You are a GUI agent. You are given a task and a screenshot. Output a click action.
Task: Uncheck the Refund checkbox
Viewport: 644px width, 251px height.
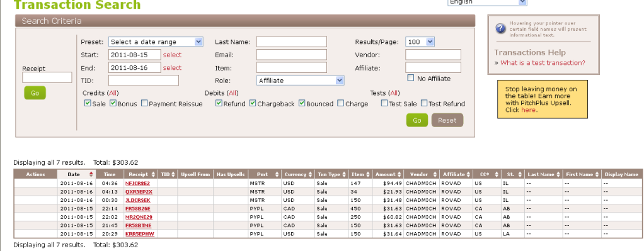[x=219, y=103]
